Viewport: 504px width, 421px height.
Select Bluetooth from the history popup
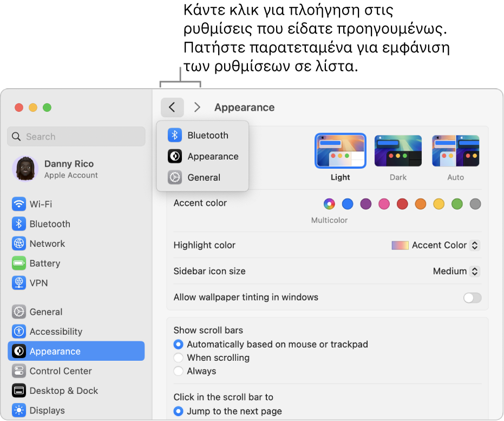(202, 135)
